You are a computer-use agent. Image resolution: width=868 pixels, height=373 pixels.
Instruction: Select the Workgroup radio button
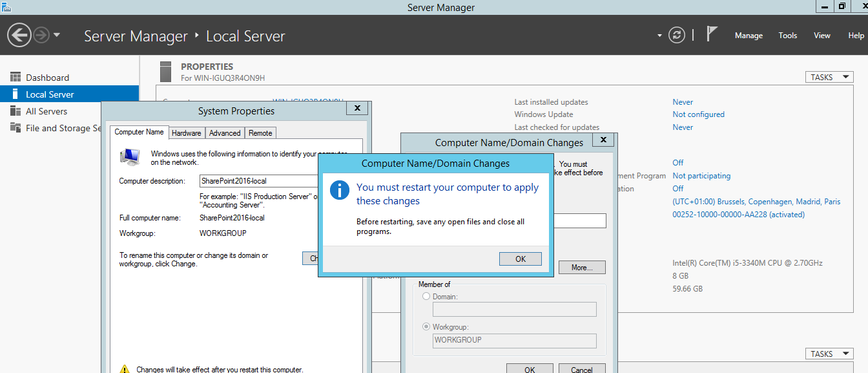point(426,326)
